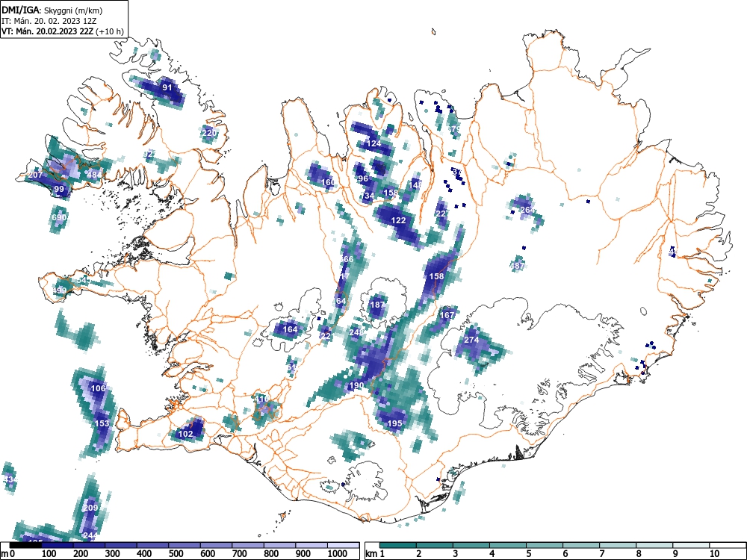Image resolution: width=747 pixels, height=560 pixels.
Task: Click the km legend "10" label
Action: 713,554
